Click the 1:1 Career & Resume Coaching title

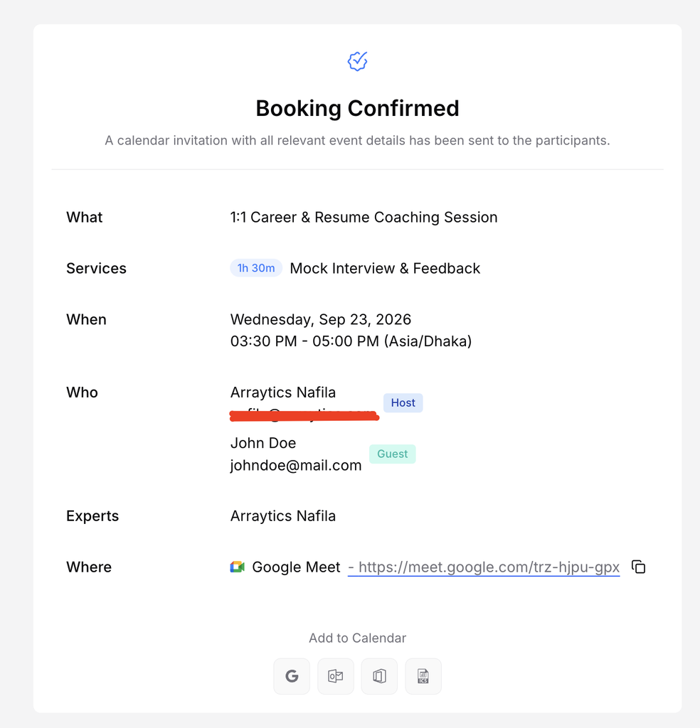pyautogui.click(x=364, y=218)
